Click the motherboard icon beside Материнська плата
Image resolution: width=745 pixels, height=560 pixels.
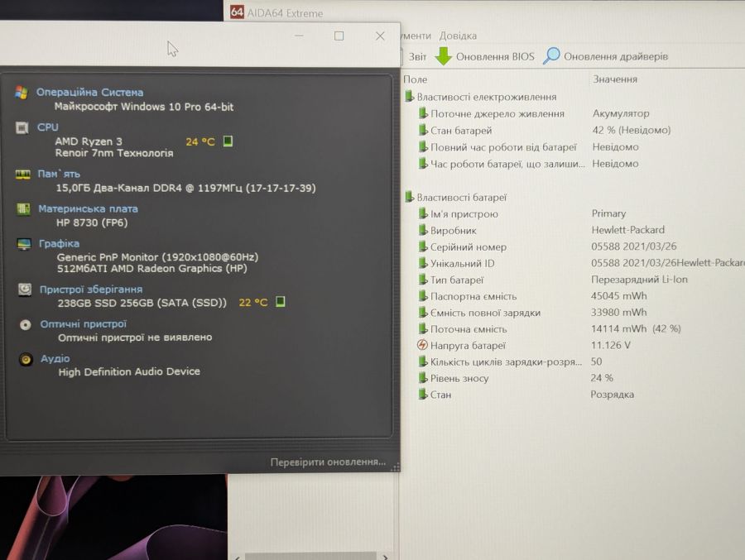(x=23, y=209)
